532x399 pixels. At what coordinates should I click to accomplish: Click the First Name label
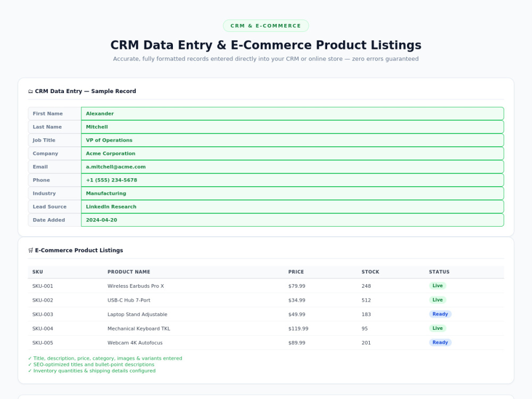click(x=48, y=114)
